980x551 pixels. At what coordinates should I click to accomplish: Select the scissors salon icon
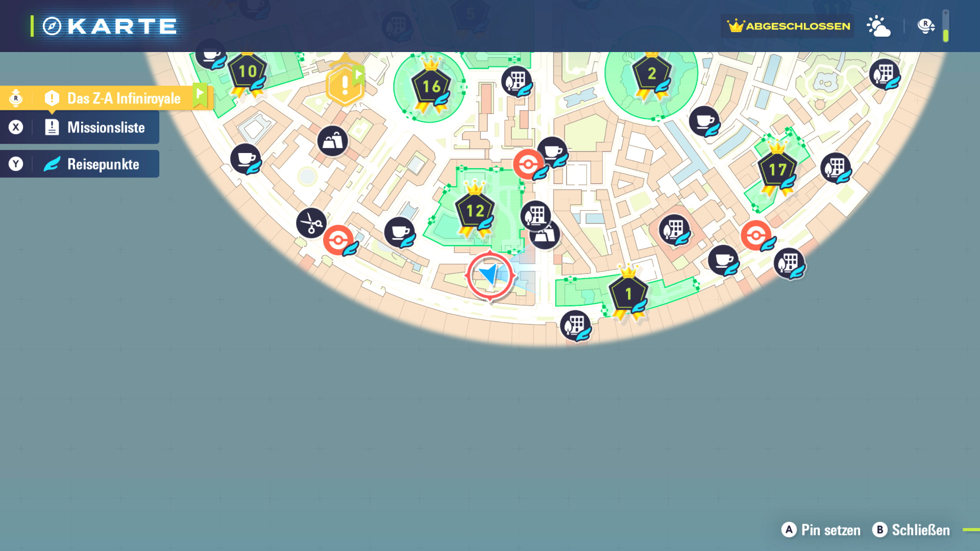coord(311,223)
